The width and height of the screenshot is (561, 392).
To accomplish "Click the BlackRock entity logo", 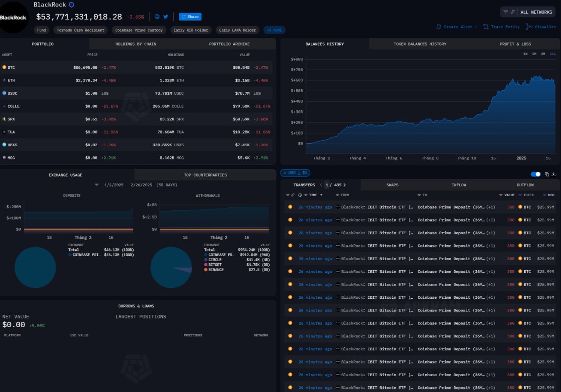I will tap(13, 18).
